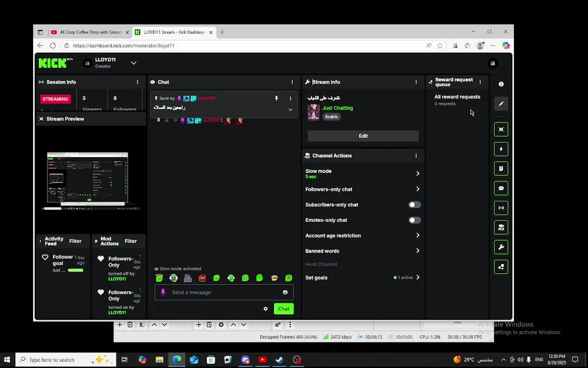
Task: Click the green Chat send button
Action: coord(283,309)
